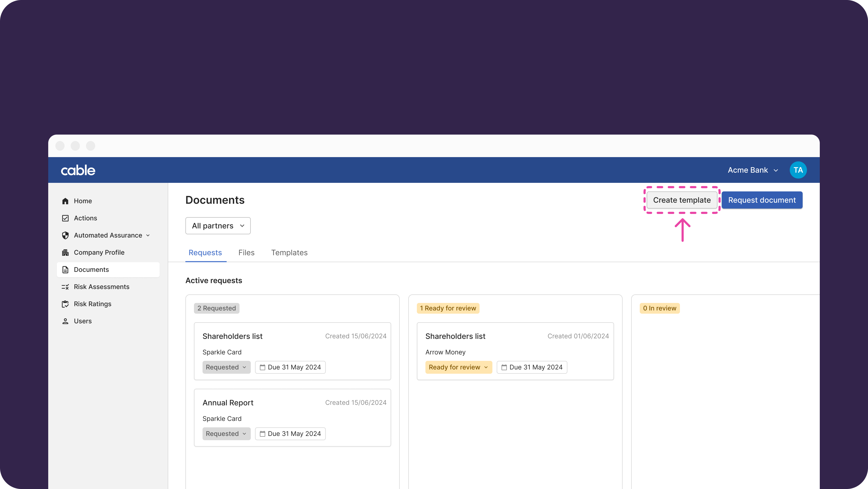Click the Actions checkbox icon in sidebar
The height and width of the screenshot is (489, 868).
tap(65, 218)
